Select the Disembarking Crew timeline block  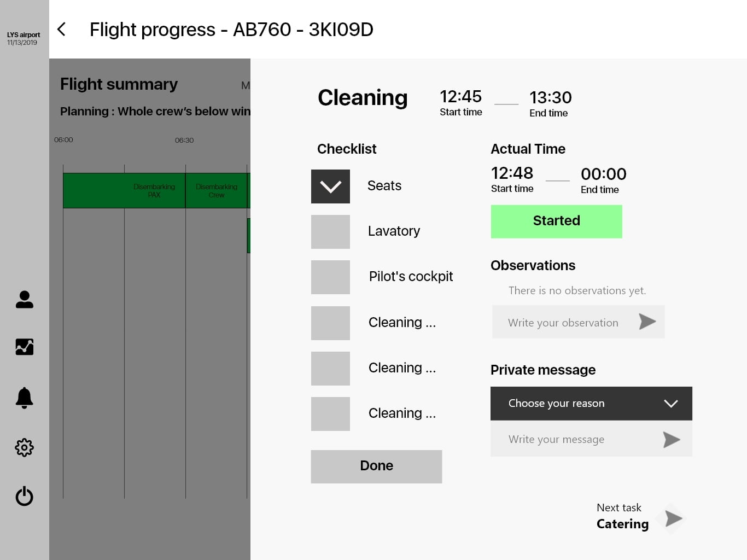(x=217, y=191)
